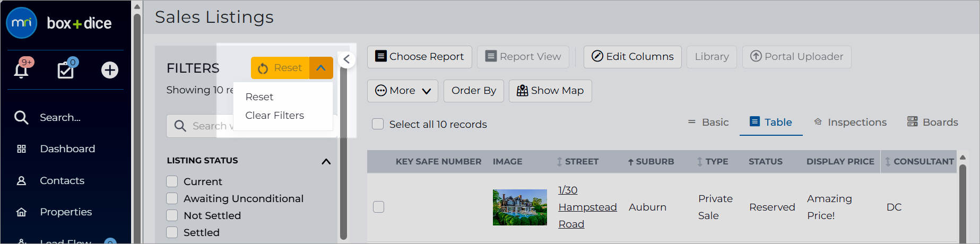Enable the Awaiting Unconditional filter checkbox

pyautogui.click(x=172, y=198)
